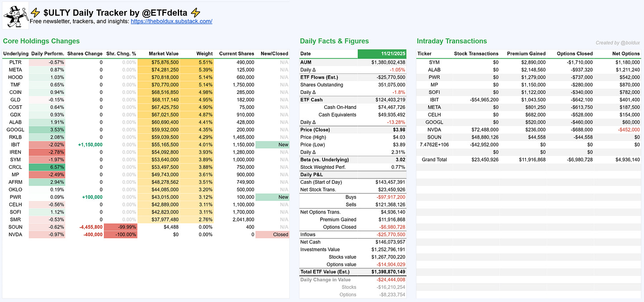The width and height of the screenshot is (644, 302).
Task: Click the Options Closed column header
Action: coord(575,54)
